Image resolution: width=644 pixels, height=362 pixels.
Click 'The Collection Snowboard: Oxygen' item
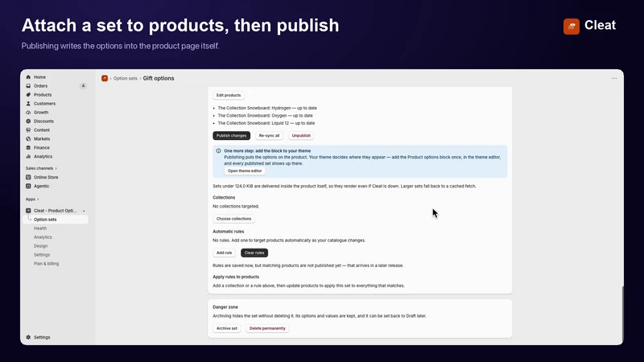pyautogui.click(x=265, y=116)
